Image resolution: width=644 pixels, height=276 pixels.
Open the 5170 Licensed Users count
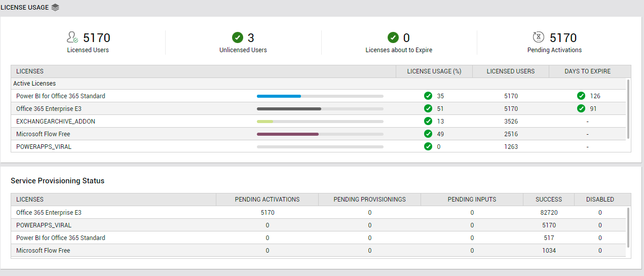tap(97, 38)
